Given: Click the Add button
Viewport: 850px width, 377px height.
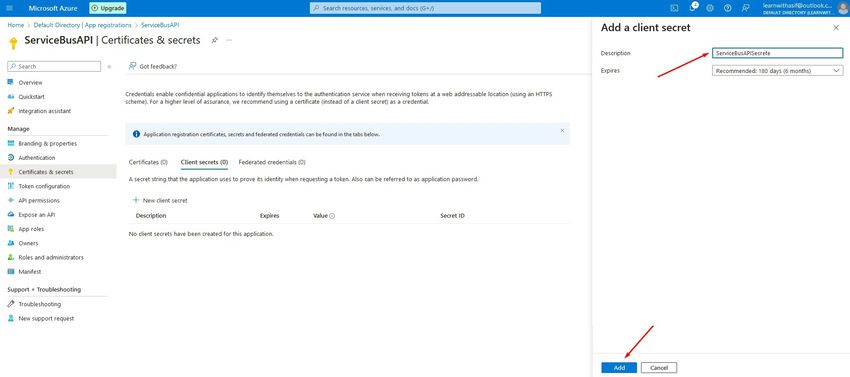Looking at the screenshot, I should pyautogui.click(x=619, y=368).
